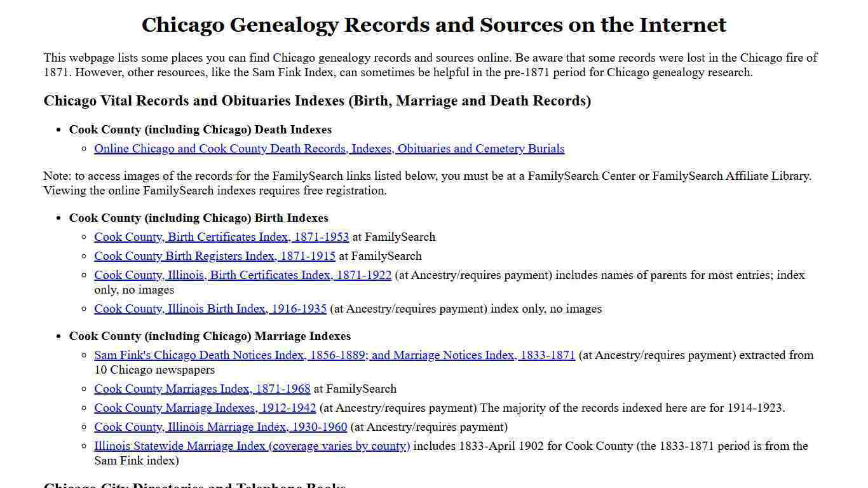Open Cook County, Illinois, Birth Certificates Index, 1871-1922
868x488 pixels.
[x=243, y=275]
